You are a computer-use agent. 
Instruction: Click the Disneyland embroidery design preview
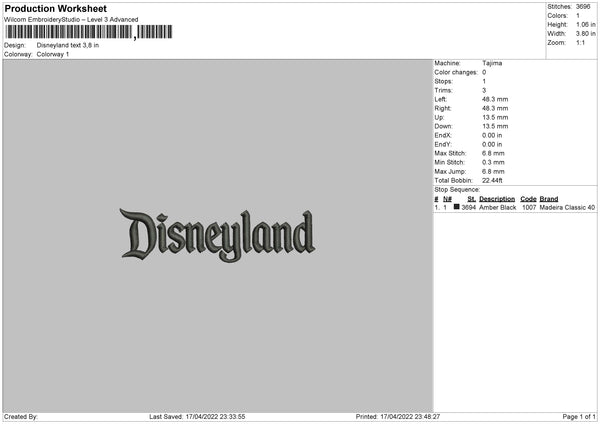(x=217, y=235)
